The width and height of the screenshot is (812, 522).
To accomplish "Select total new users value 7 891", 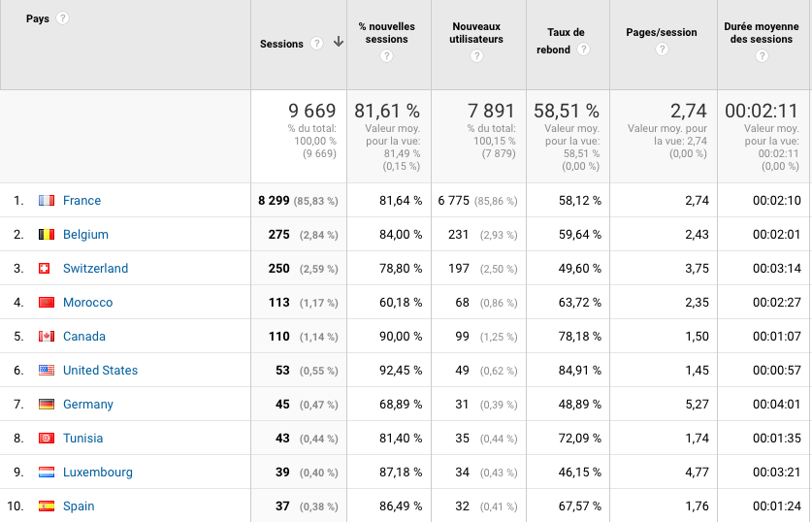I will (x=492, y=111).
